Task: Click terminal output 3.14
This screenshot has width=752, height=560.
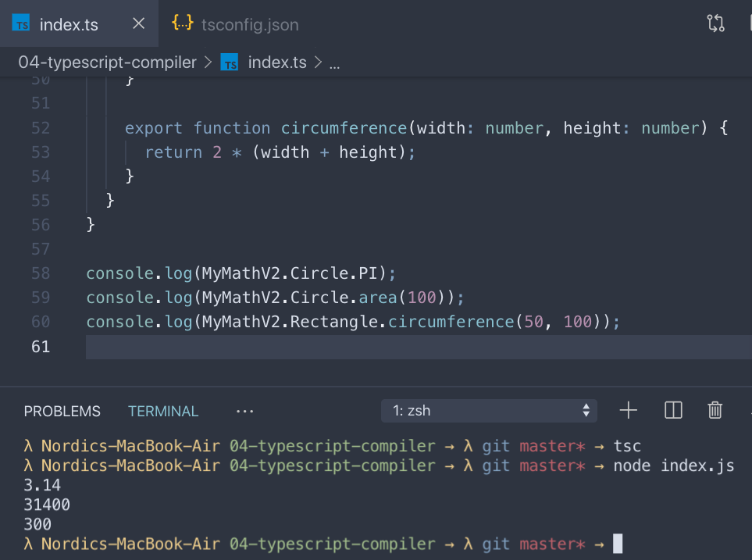Action: [x=42, y=485]
